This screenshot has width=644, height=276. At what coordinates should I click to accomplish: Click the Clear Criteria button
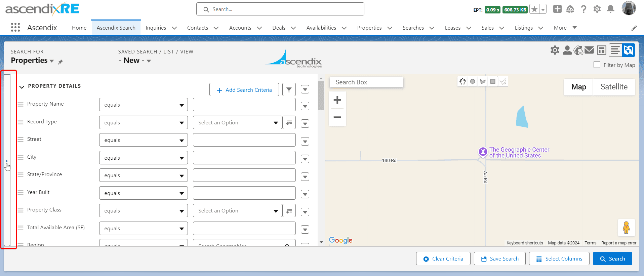point(443,259)
